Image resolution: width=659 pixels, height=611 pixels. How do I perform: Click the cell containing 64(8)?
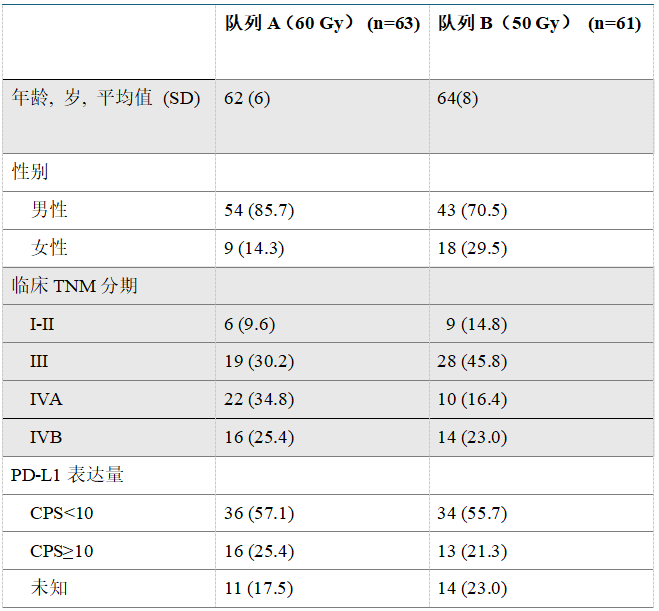coord(458,99)
